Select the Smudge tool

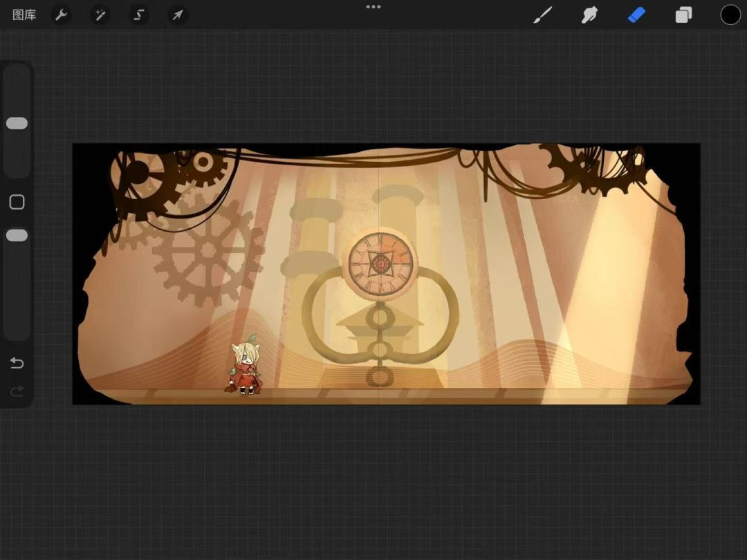[x=589, y=15]
